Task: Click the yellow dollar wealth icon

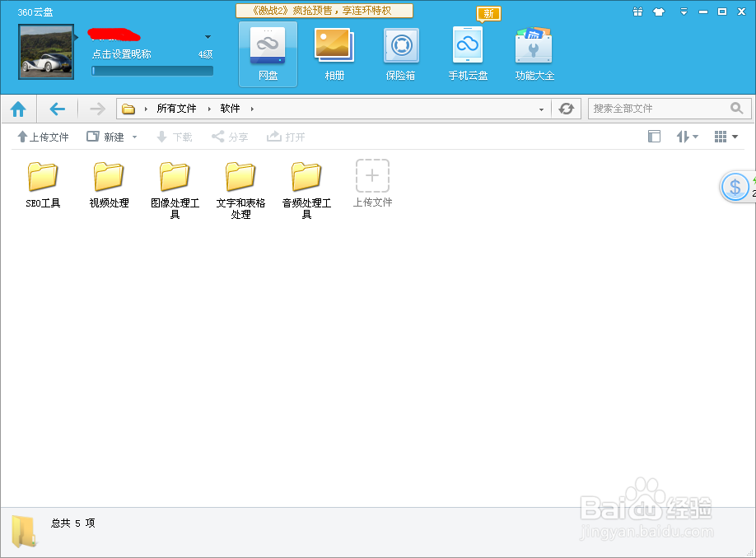Action: (735, 187)
